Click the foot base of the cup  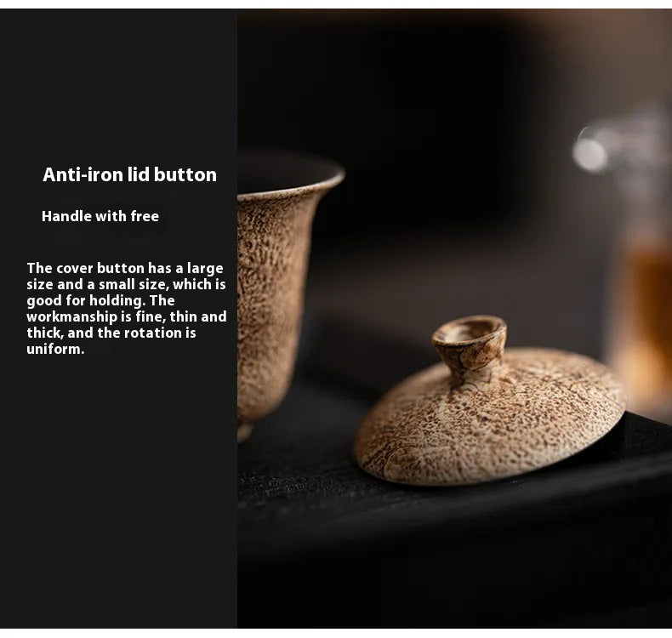244,432
